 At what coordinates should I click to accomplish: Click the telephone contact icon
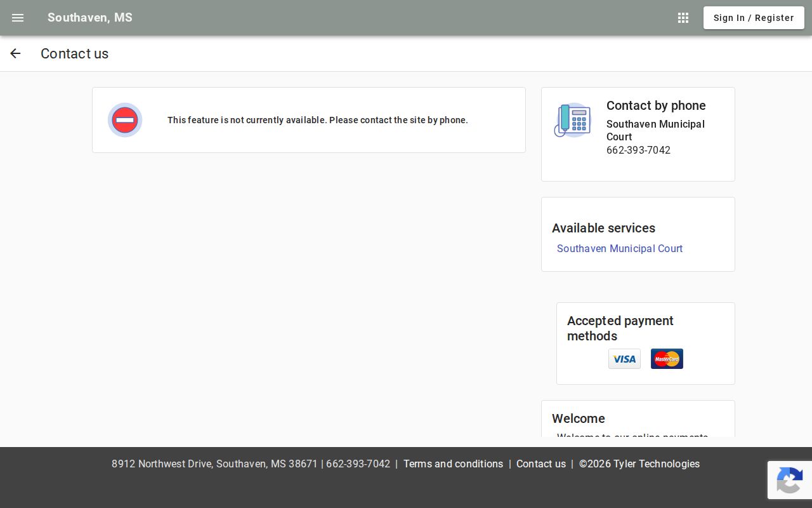tap(572, 120)
